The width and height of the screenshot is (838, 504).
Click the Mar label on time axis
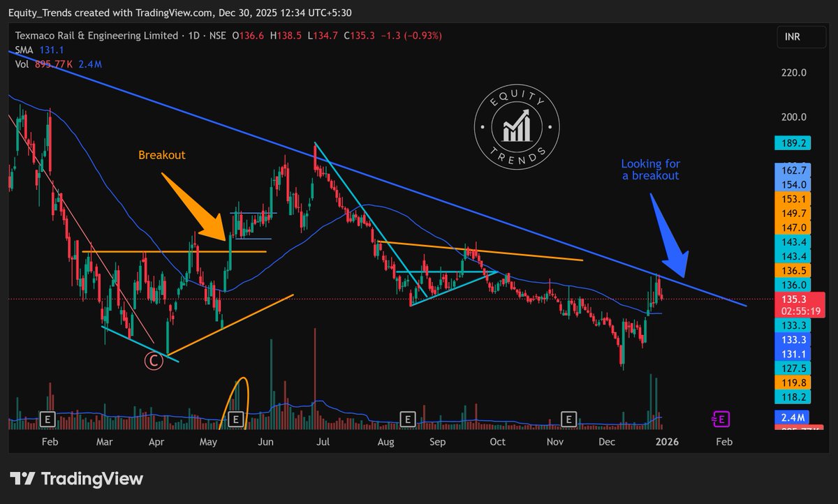(103, 442)
